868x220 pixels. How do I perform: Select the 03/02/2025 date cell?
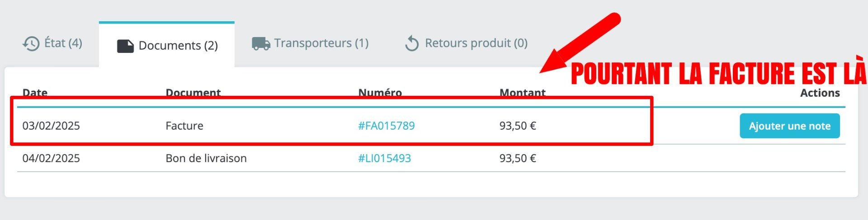(51, 126)
